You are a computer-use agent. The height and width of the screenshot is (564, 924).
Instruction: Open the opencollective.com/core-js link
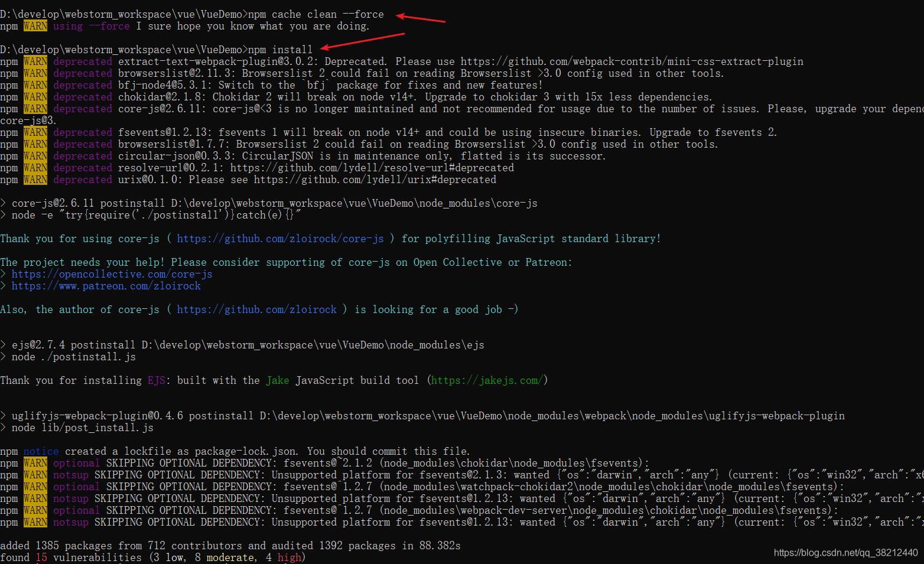pyautogui.click(x=112, y=274)
